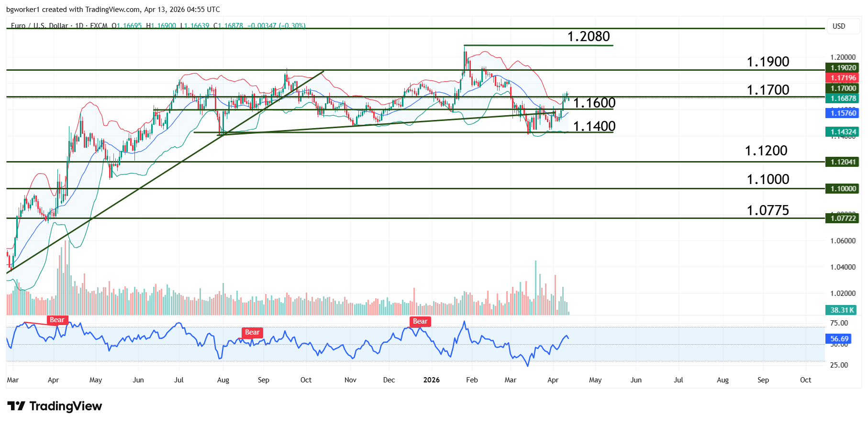Viewport: 868px width, 424px height.
Task: Click the TradingView logo icon
Action: tap(16, 406)
